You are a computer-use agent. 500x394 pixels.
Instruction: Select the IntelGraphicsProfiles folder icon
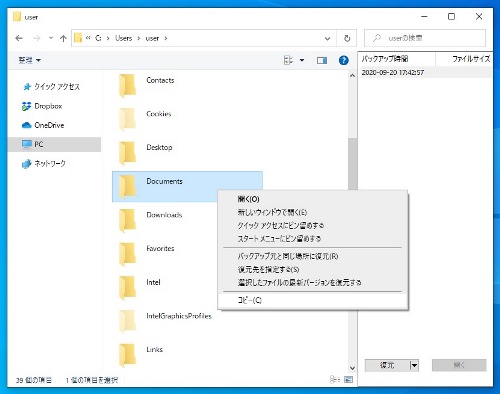tap(128, 321)
